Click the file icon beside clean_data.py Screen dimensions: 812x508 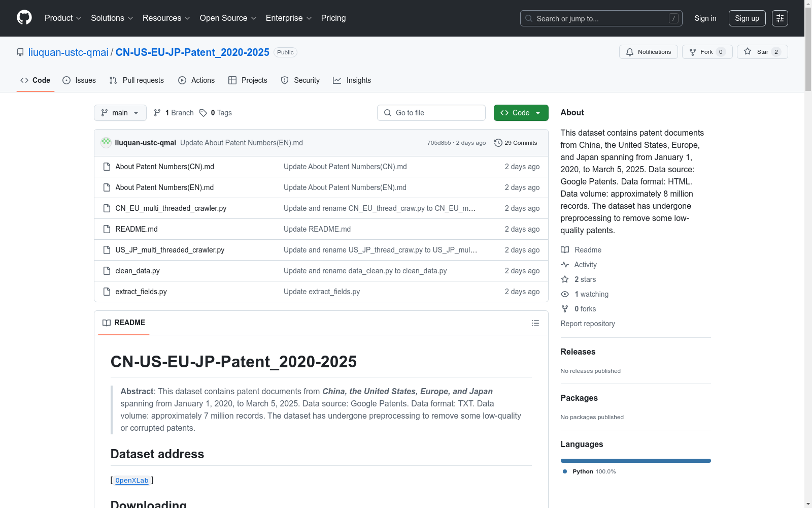click(107, 271)
